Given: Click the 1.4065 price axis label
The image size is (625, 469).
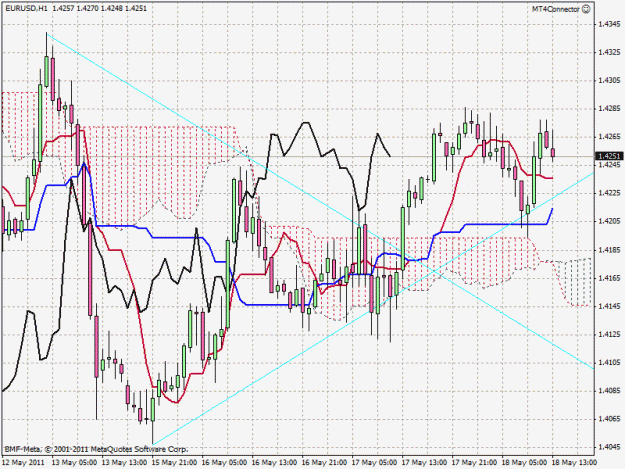Looking at the screenshot, I should coord(609,419).
